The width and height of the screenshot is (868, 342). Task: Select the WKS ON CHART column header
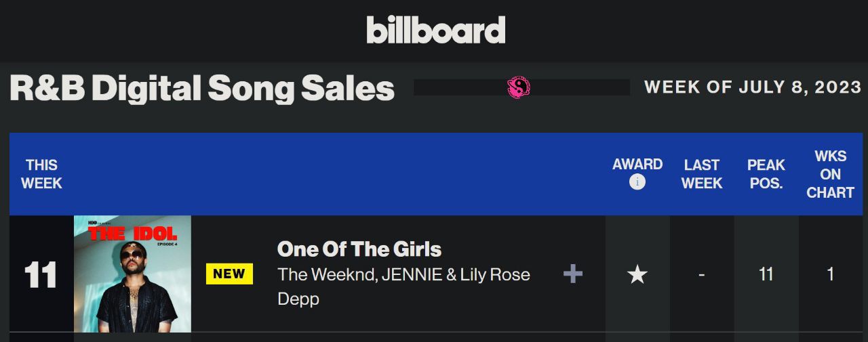point(830,174)
